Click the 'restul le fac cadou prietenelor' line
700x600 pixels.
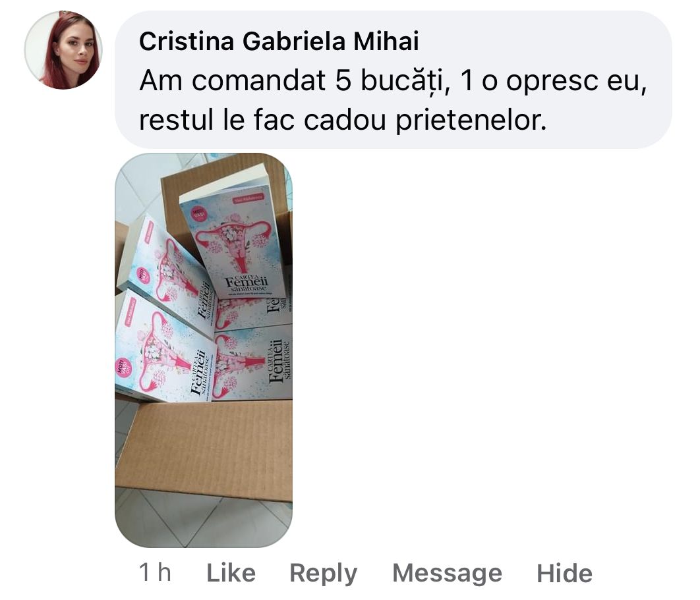coord(343,121)
